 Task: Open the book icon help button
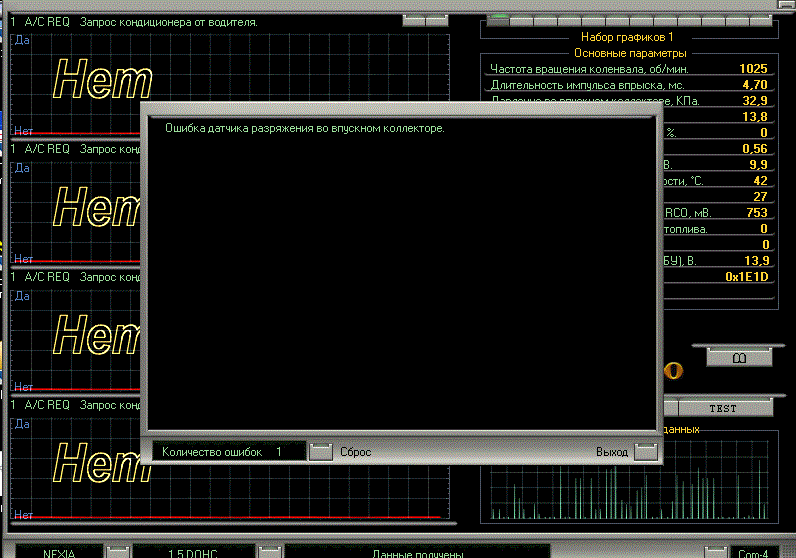point(739,358)
